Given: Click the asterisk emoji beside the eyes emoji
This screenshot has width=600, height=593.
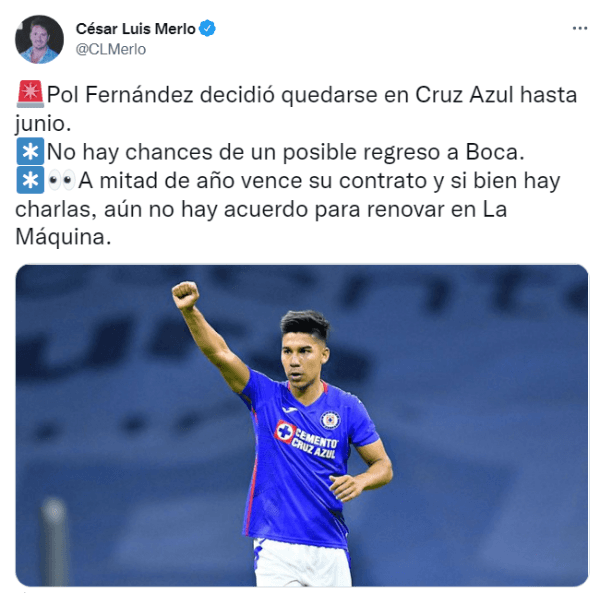Looking at the screenshot, I should pyautogui.click(x=30, y=180).
